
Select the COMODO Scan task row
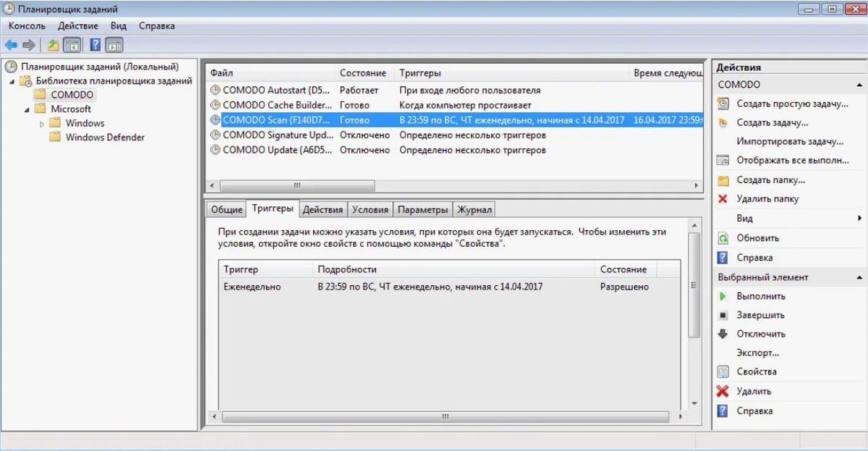(x=454, y=120)
